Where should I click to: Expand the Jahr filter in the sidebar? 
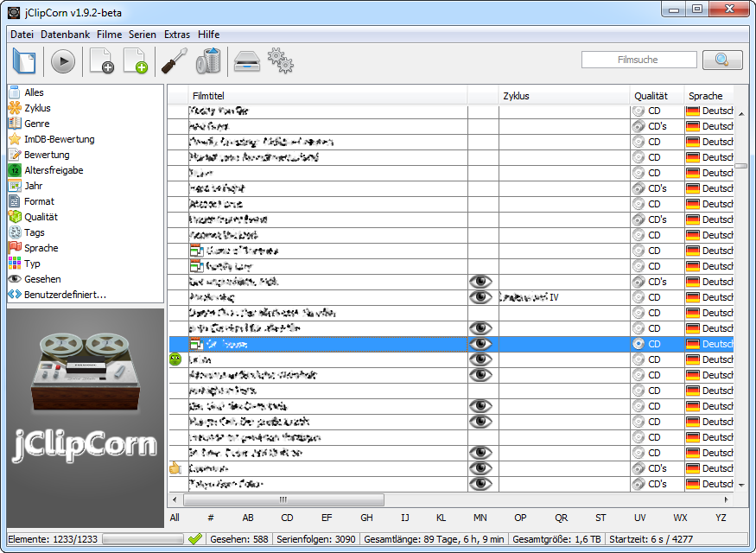coord(33,186)
